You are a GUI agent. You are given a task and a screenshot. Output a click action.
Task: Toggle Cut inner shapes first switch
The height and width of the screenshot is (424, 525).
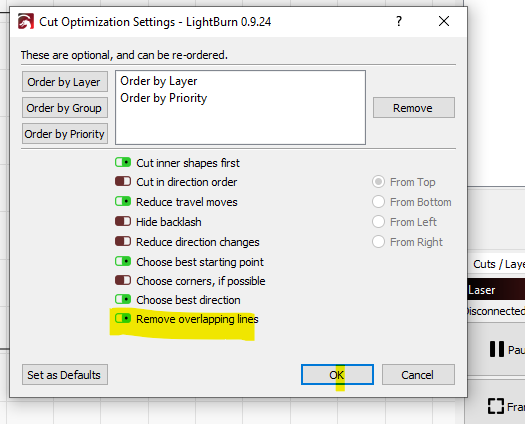click(x=123, y=162)
